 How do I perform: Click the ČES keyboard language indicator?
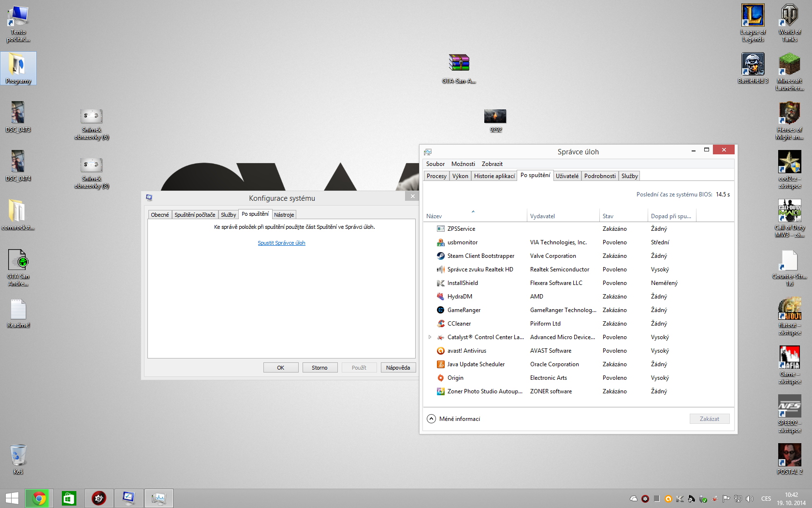tap(766, 499)
